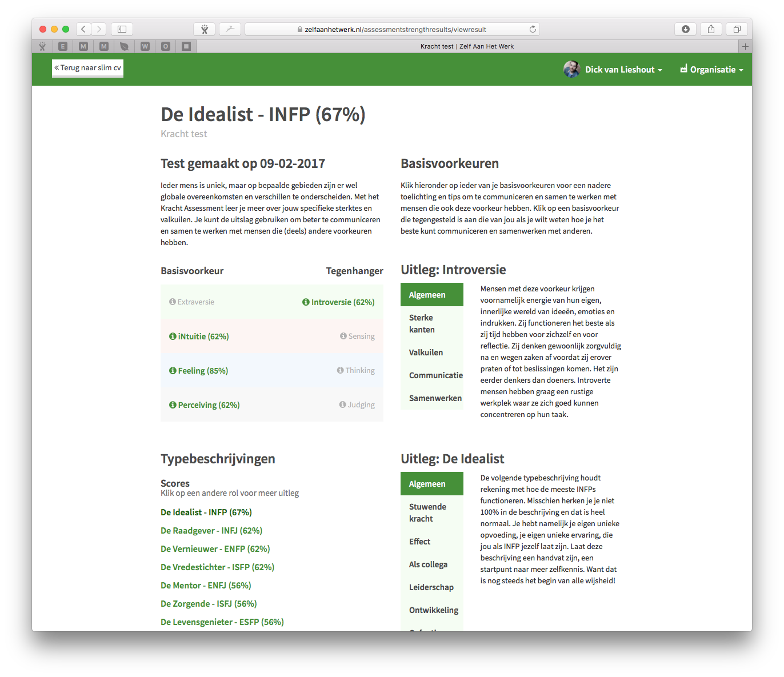Select De Levensgenieter - ESFP (56%)
The image size is (784, 677).
click(222, 622)
